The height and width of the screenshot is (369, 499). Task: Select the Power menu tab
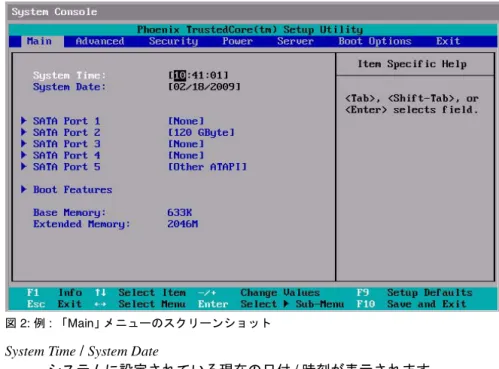tap(237, 41)
